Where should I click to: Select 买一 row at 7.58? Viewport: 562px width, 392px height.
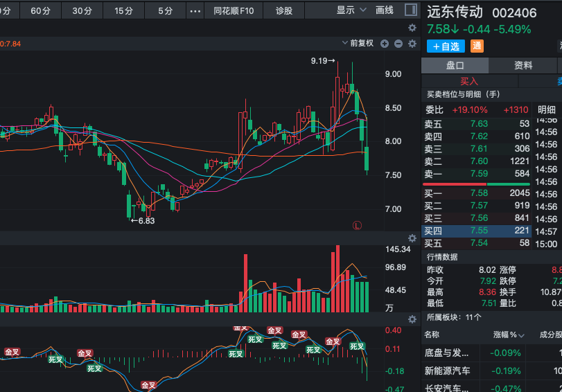click(477, 193)
